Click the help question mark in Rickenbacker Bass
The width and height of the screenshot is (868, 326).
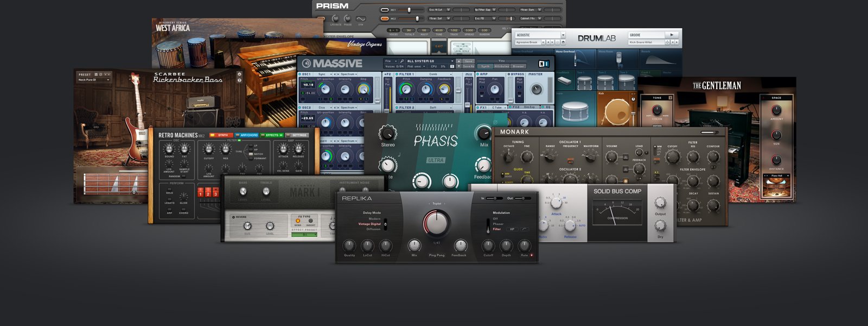click(x=239, y=80)
